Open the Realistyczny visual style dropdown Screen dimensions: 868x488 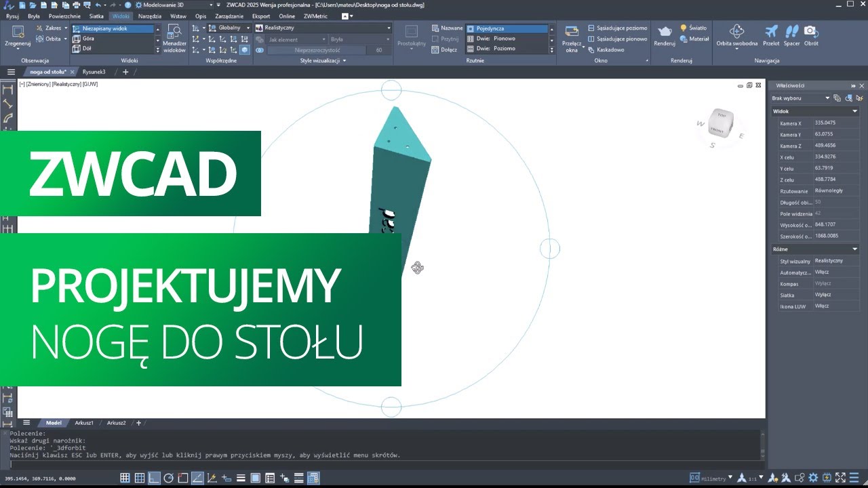[323, 28]
